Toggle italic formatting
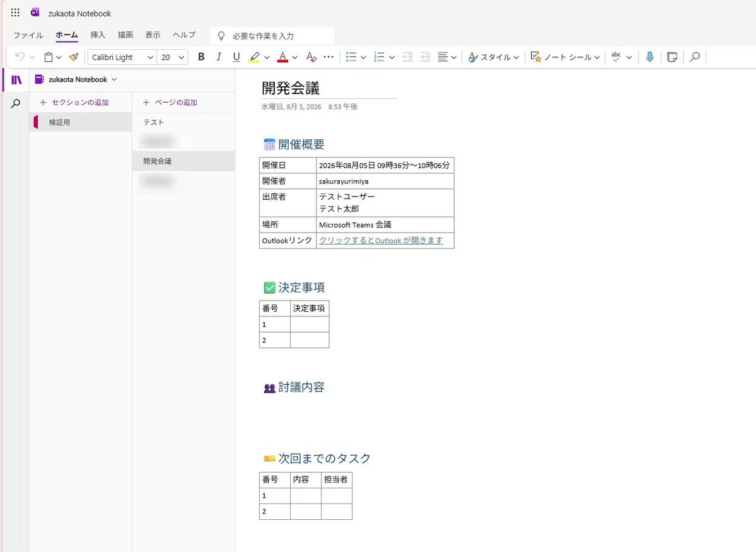Screen dimensions: 756x552 pyautogui.click(x=218, y=57)
